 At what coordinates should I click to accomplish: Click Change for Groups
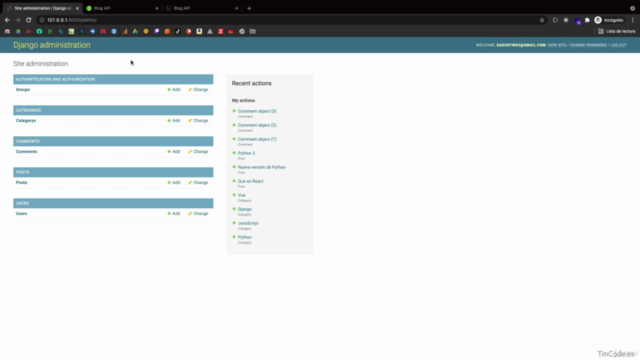coord(198,89)
